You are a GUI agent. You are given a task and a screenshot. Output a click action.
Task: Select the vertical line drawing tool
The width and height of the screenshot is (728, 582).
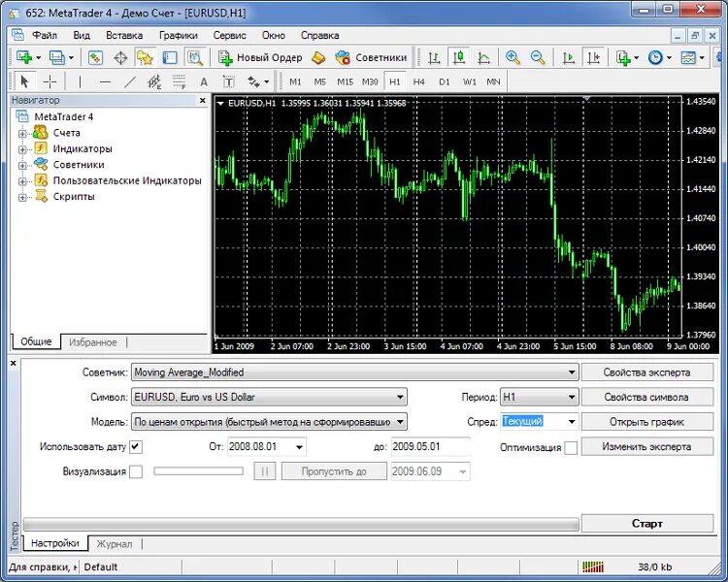pos(80,82)
